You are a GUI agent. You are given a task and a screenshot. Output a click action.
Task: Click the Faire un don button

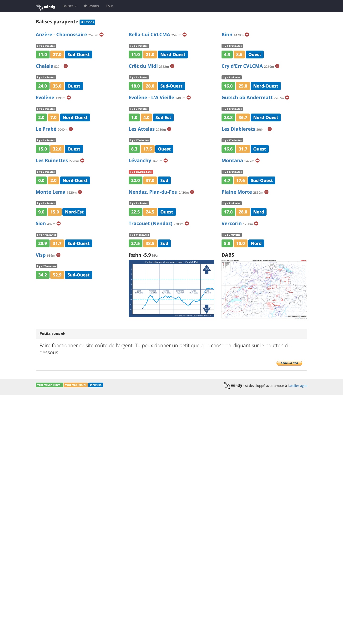(x=289, y=363)
